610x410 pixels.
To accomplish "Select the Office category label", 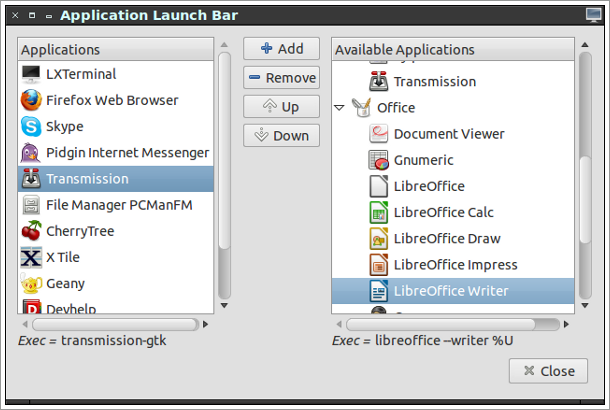I will [x=396, y=108].
